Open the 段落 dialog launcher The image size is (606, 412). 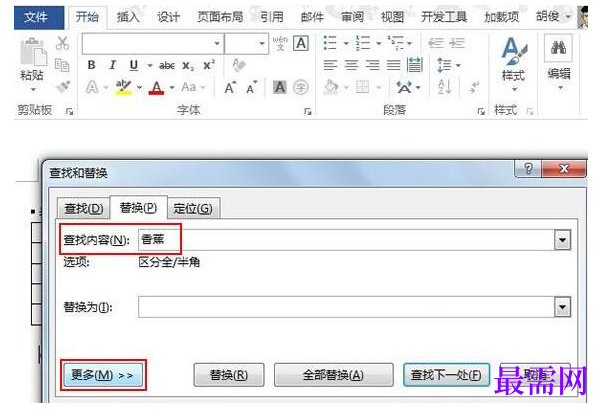coord(481,112)
